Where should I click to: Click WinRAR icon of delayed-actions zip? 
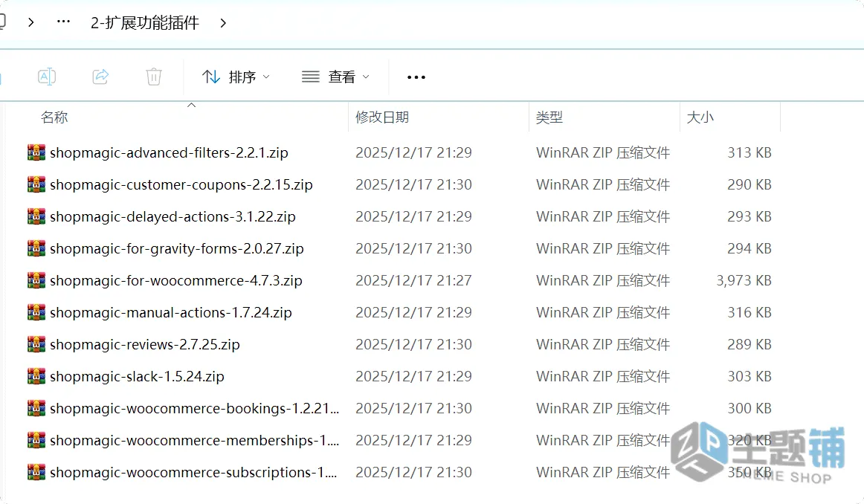pos(36,216)
